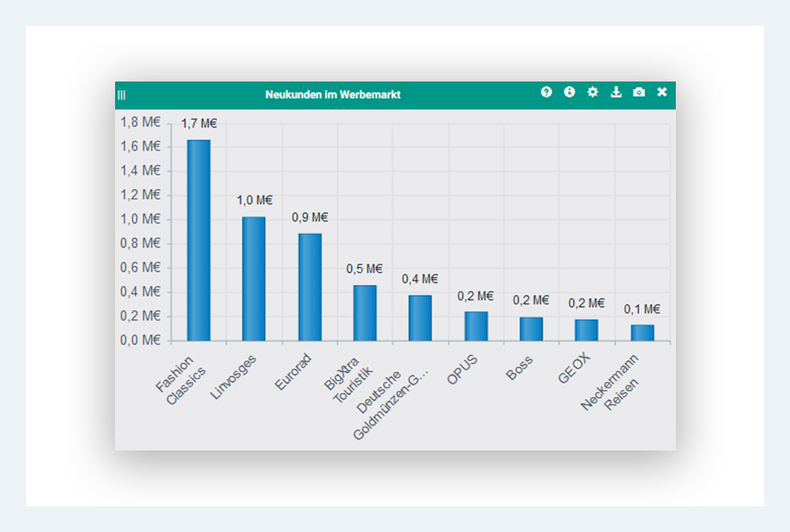Select the BigXtra Touristik bar

coord(365,313)
